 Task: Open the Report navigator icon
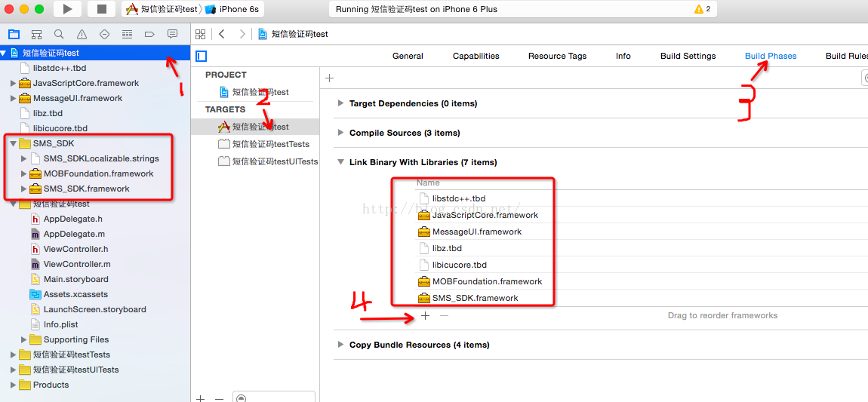pos(172,34)
